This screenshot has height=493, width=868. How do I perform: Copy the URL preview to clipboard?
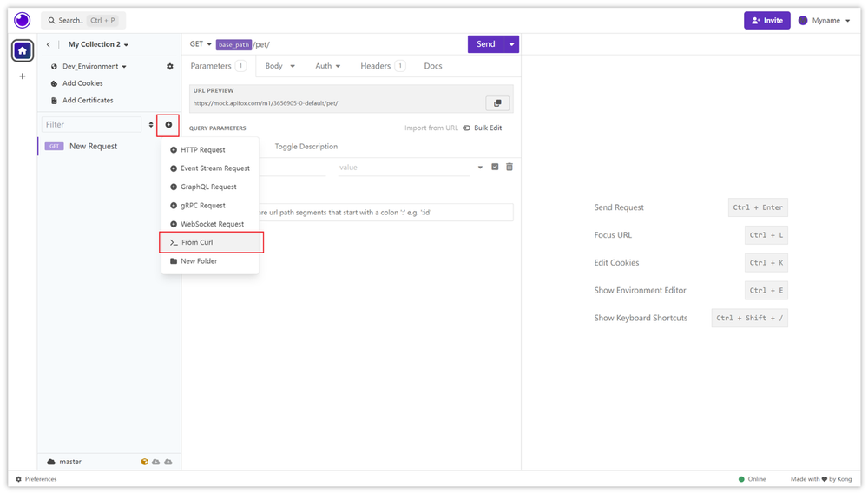tap(497, 103)
